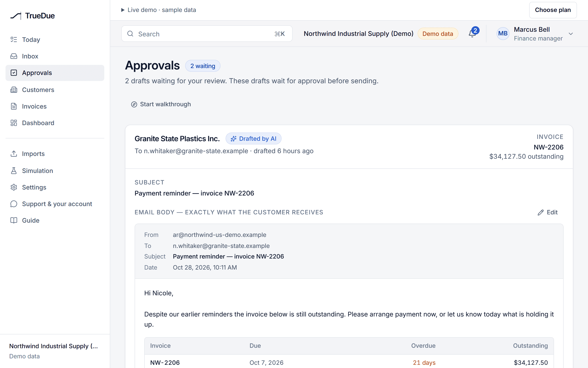Click the MB user avatar
This screenshot has width=588, height=368.
[x=503, y=34]
